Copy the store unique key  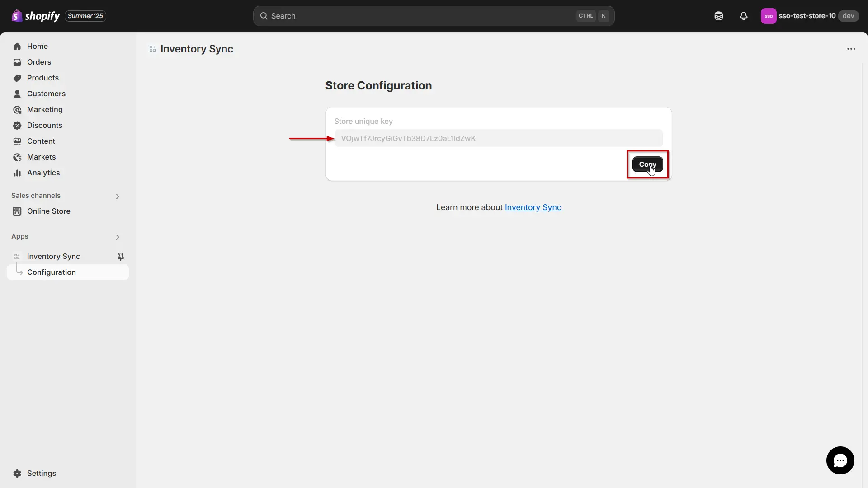pyautogui.click(x=647, y=164)
